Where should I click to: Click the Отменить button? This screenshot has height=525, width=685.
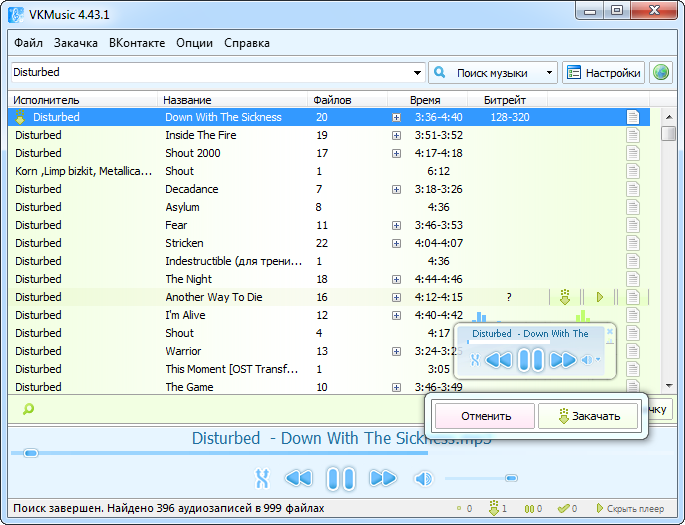pos(485,415)
